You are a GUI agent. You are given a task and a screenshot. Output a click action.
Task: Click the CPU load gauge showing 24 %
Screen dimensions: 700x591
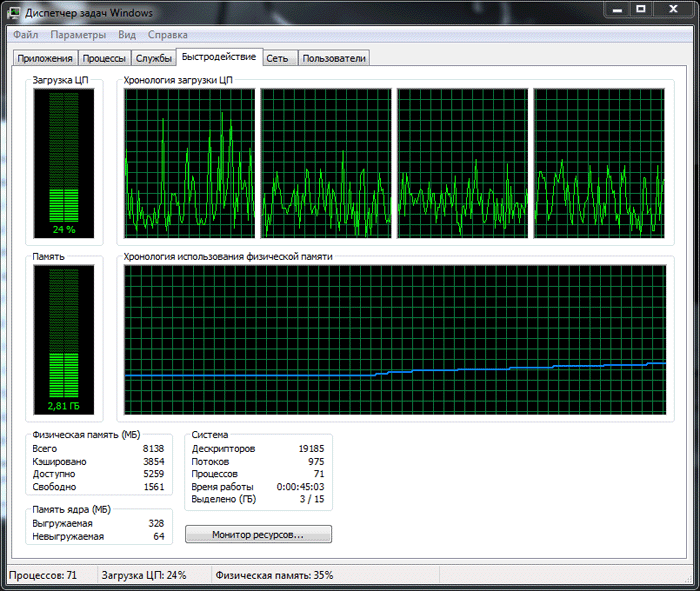(64, 163)
